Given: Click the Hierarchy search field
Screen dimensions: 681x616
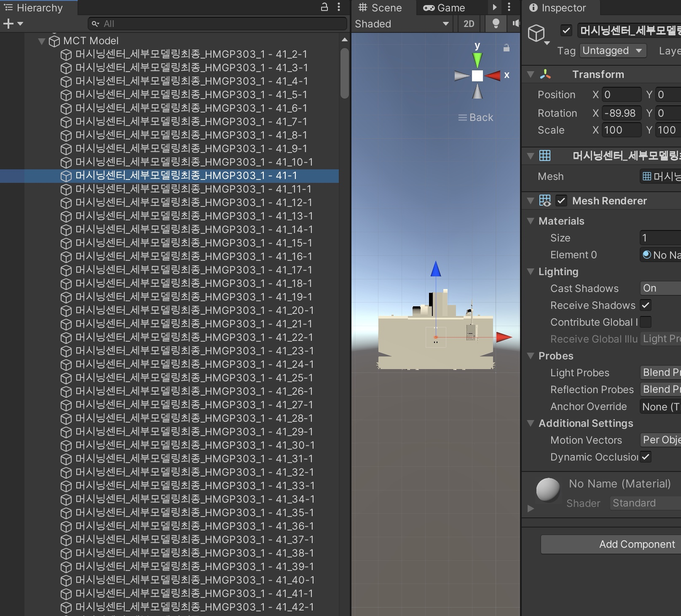Looking at the screenshot, I should [x=217, y=24].
